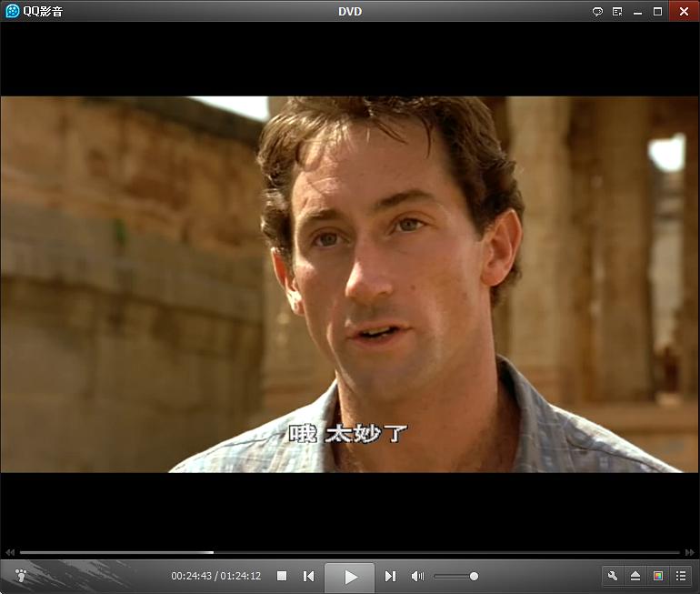700x594 pixels.
Task: Stop the video playback
Action: click(282, 576)
